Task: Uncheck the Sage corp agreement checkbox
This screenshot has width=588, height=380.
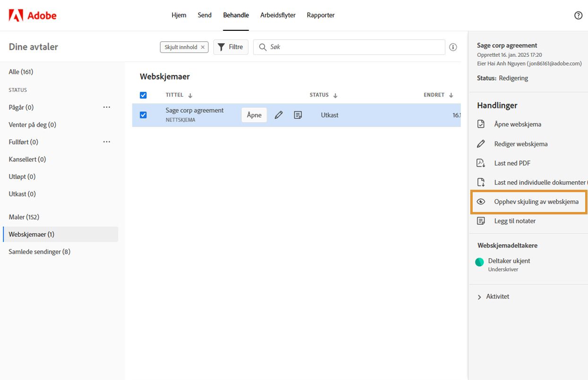Action: pos(143,115)
